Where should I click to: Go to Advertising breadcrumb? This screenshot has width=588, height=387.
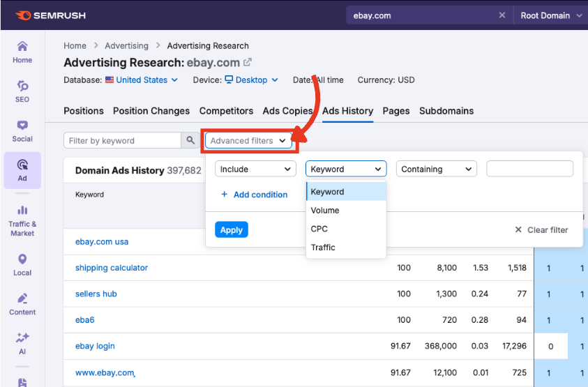126,46
